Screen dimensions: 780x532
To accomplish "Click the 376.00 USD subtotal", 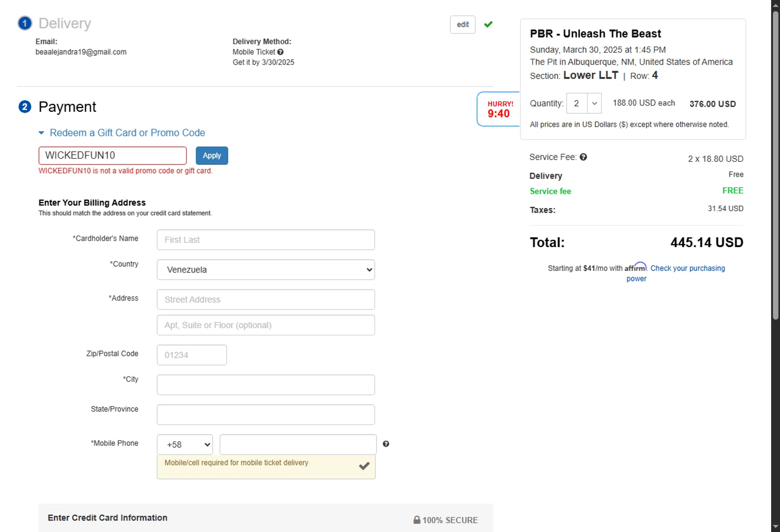I will click(712, 104).
